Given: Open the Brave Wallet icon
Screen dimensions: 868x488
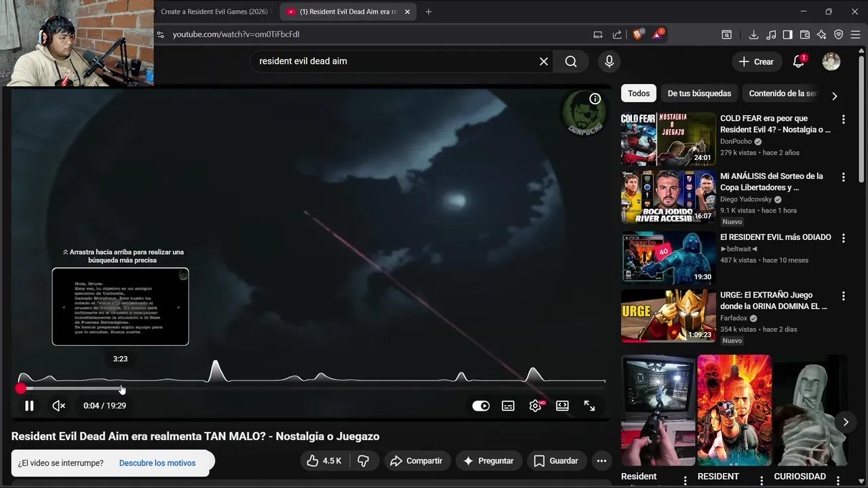Looking at the screenshot, I should [x=805, y=35].
